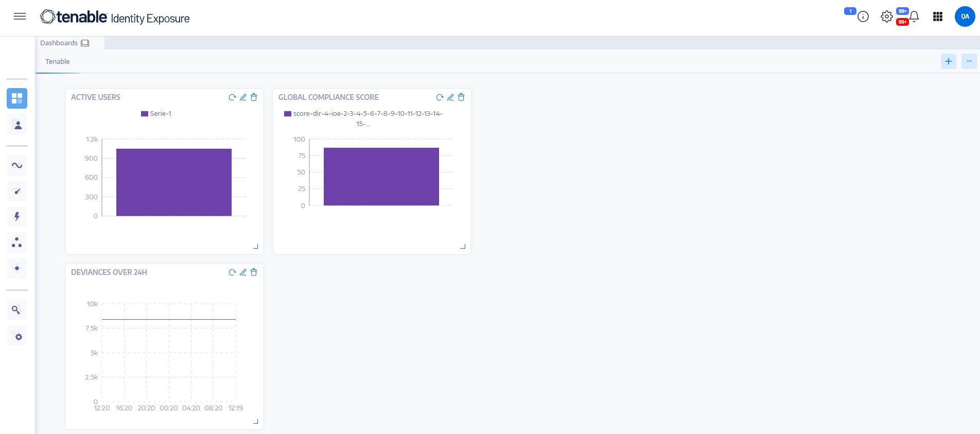Open the Identities person sidebar icon

coord(17,125)
